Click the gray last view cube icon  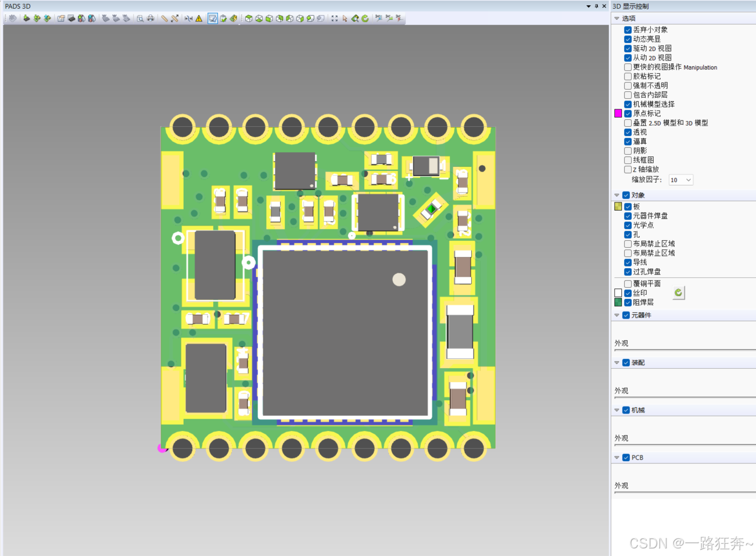[x=321, y=18]
